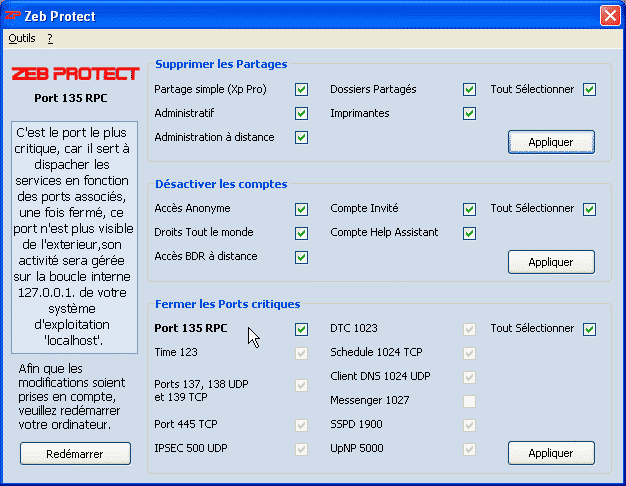Viewport: 626px width, 486px height.
Task: Click the Compte Help Assistant label
Action: 384,232
